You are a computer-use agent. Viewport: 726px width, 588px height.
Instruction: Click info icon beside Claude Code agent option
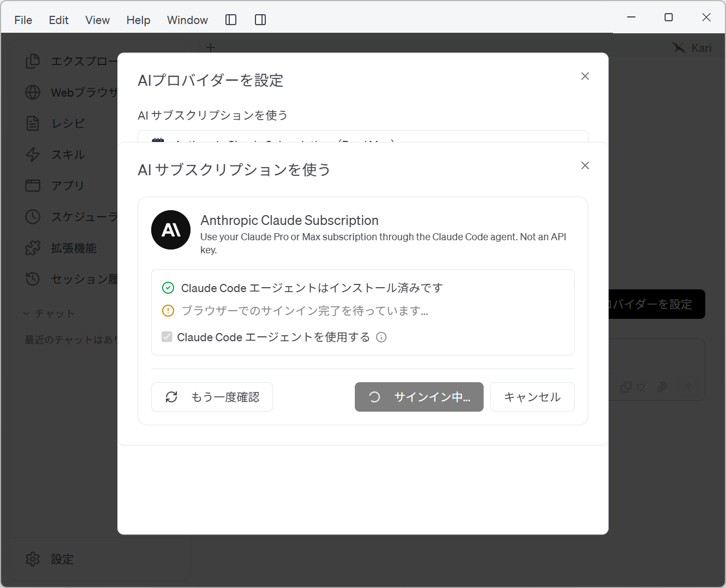click(x=382, y=337)
